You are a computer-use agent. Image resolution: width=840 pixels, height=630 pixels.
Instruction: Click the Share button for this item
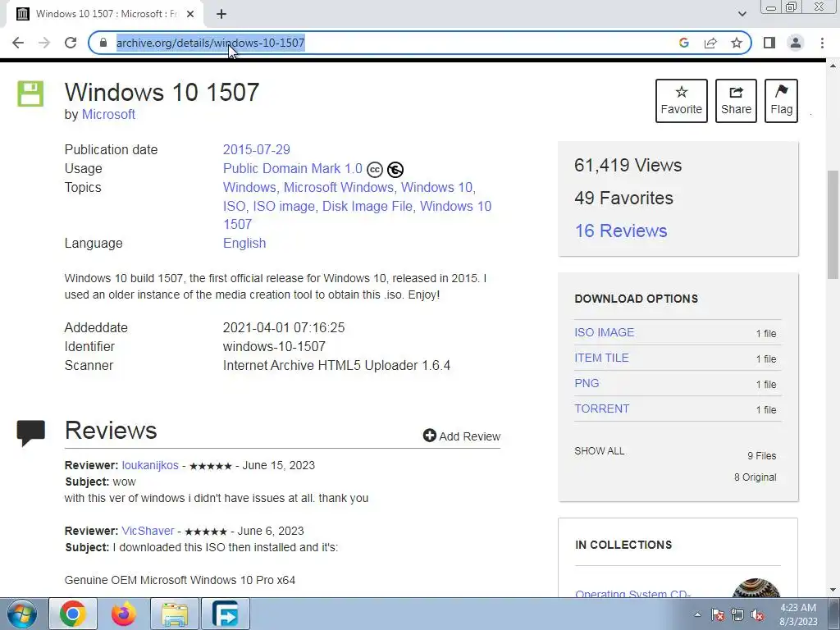click(x=736, y=101)
